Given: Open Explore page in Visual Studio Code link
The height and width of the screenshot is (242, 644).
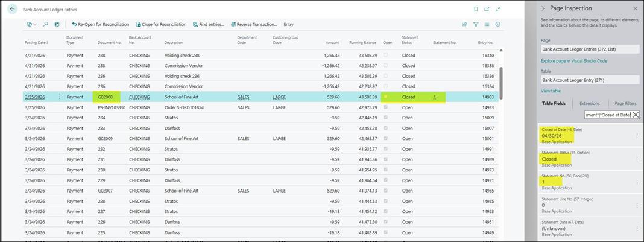Looking at the screenshot, I should (574, 61).
